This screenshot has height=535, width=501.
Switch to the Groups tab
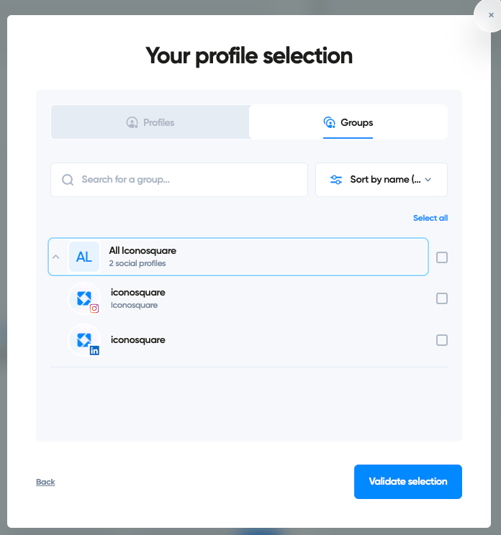click(x=348, y=122)
